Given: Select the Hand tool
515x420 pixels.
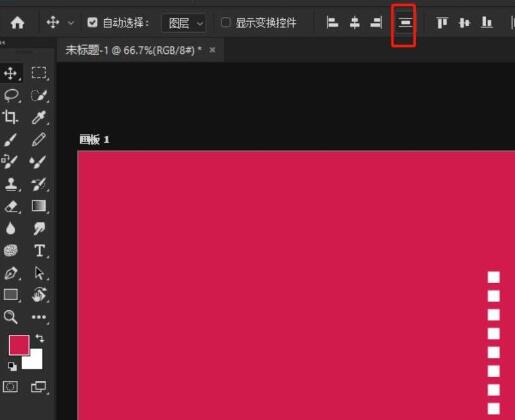Looking at the screenshot, I should click(39, 295).
